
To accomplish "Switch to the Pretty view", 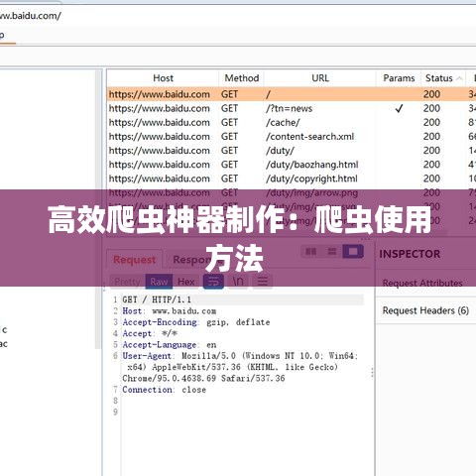I will pyautogui.click(x=127, y=282).
